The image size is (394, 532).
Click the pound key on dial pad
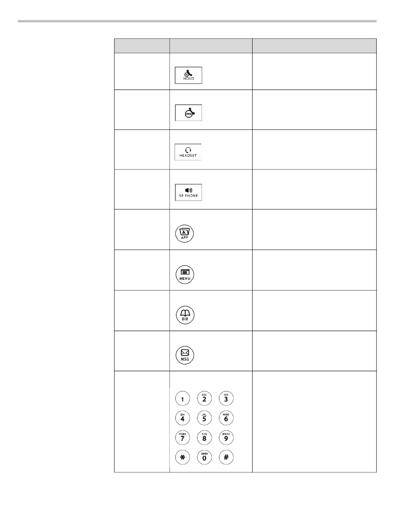[226, 457]
